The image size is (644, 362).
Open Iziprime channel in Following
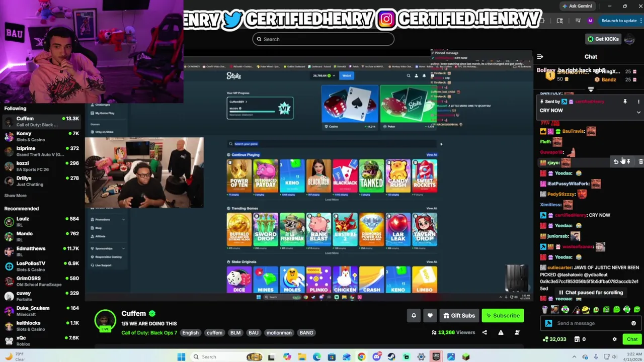41,151
